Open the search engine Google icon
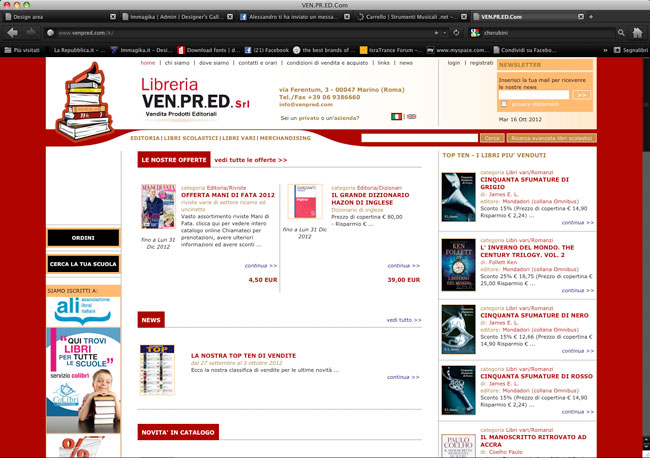650x458 pixels. point(475,33)
